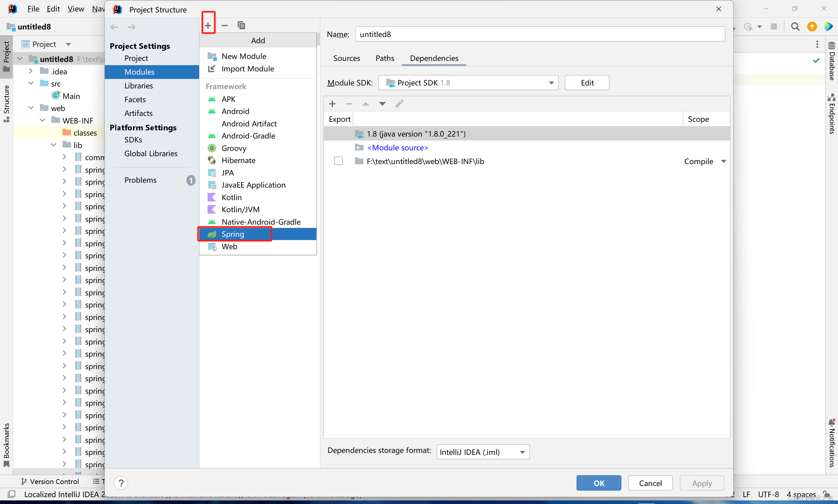Switch to the Sources tab
838x504 pixels.
pos(346,58)
